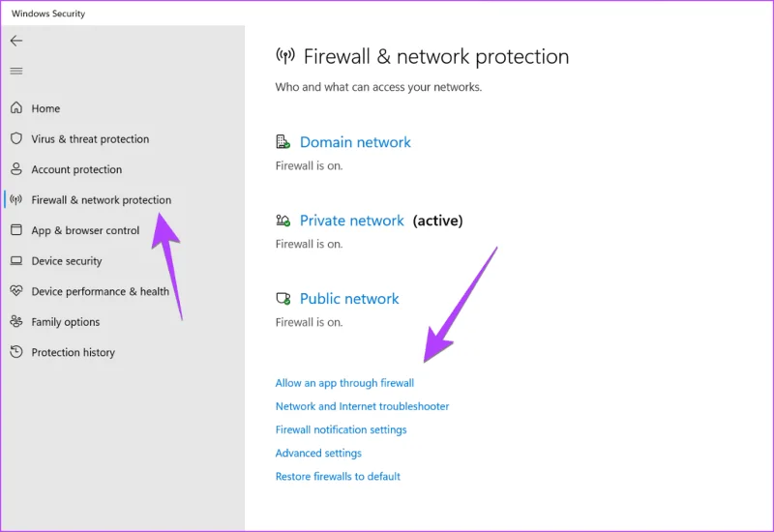Select Firewall & network protection in sidebar
774x532 pixels.
pyautogui.click(x=102, y=200)
